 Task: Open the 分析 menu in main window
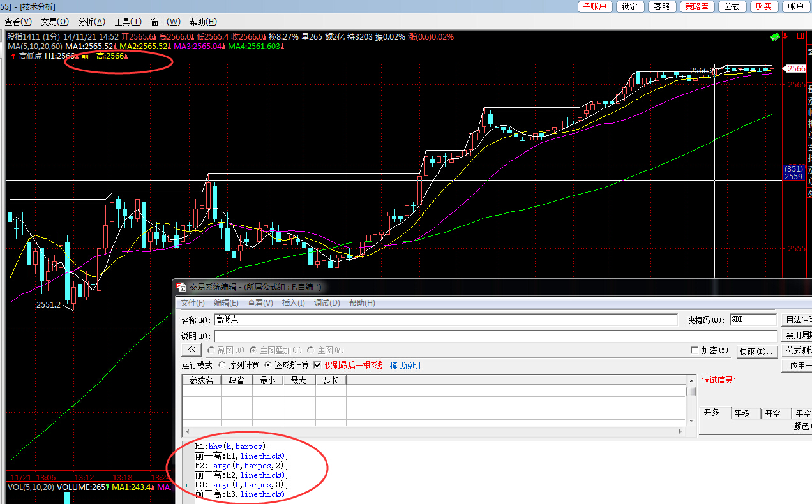coord(91,22)
